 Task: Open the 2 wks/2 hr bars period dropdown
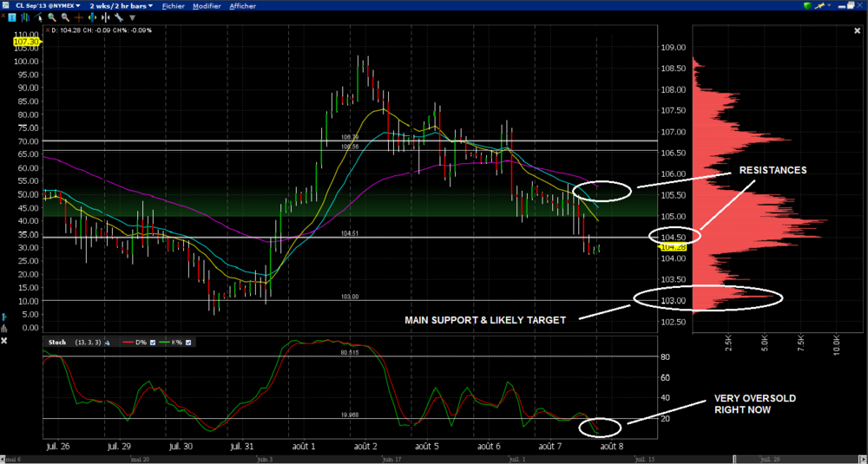[x=122, y=6]
